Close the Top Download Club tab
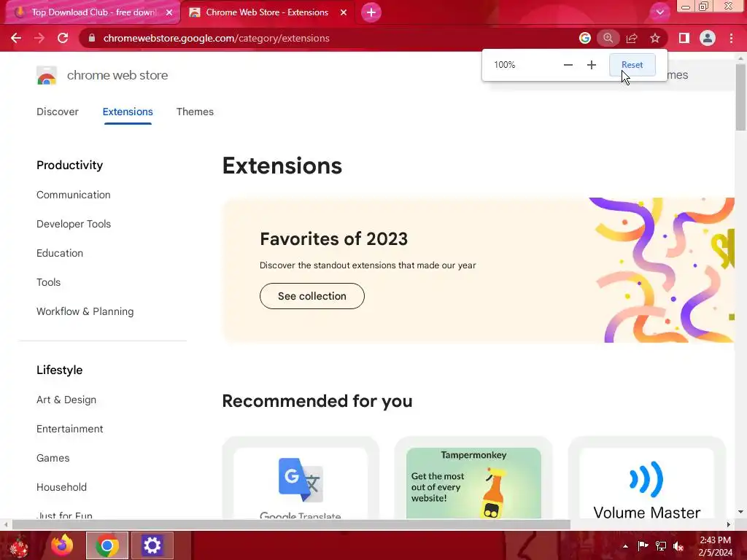Screen dimensions: 747x560 click(x=169, y=13)
